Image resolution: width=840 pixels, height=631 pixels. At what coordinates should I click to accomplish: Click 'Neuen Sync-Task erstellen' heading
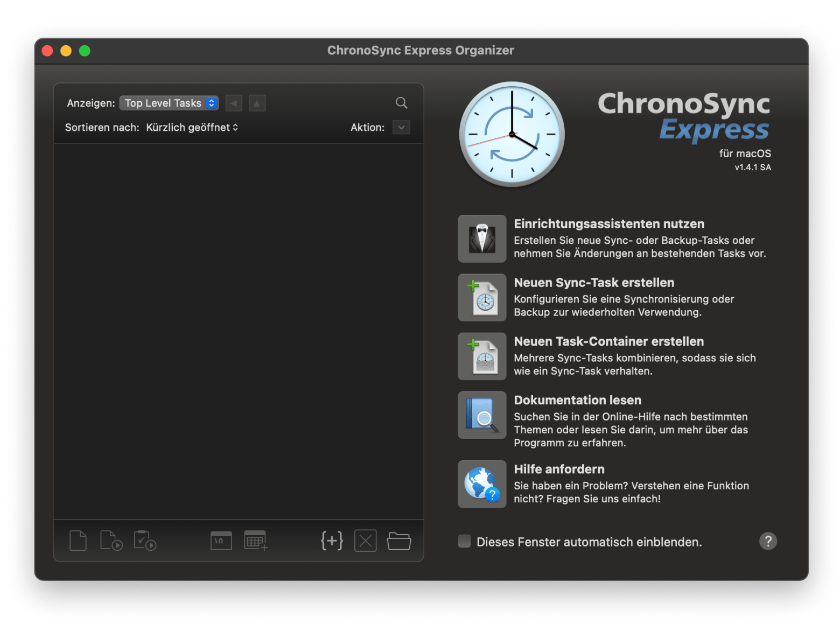click(594, 283)
